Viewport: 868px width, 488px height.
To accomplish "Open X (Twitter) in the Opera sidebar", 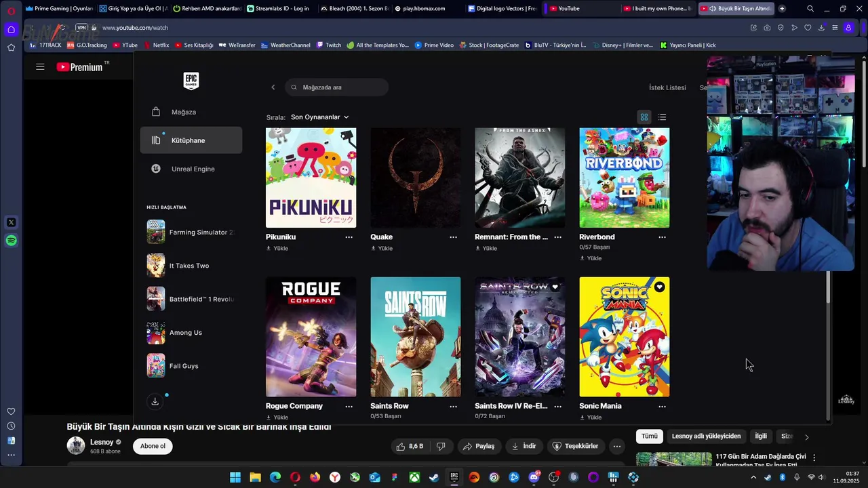I will coord(11,222).
